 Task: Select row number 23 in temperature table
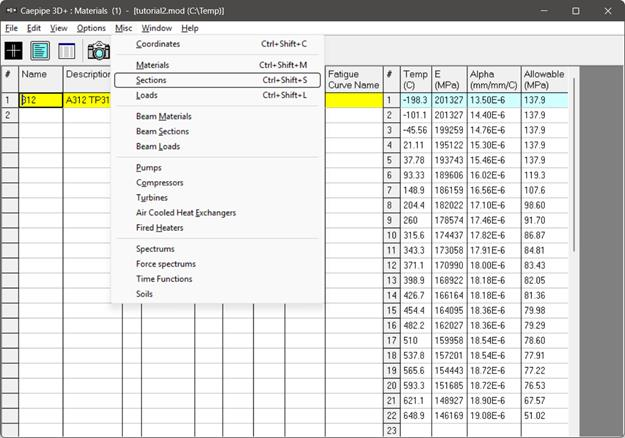[392, 430]
